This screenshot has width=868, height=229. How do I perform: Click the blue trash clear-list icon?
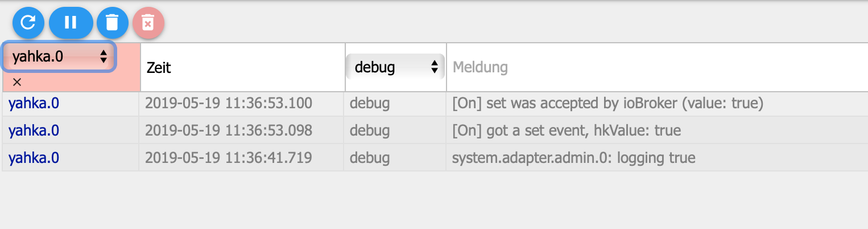tap(112, 23)
